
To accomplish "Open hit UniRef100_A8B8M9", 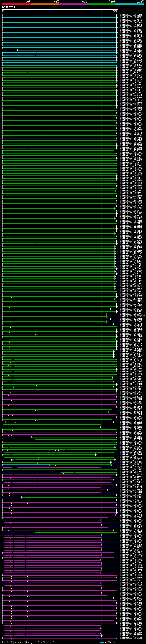I will pos(131,497).
